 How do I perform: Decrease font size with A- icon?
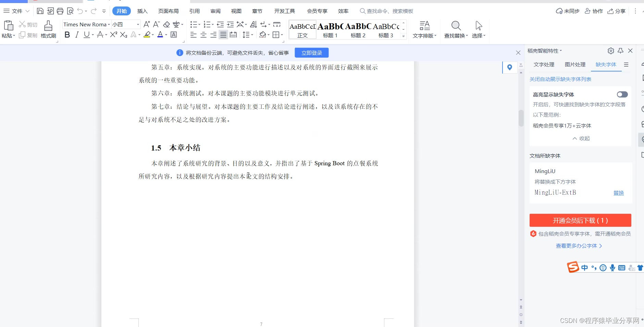pos(157,24)
